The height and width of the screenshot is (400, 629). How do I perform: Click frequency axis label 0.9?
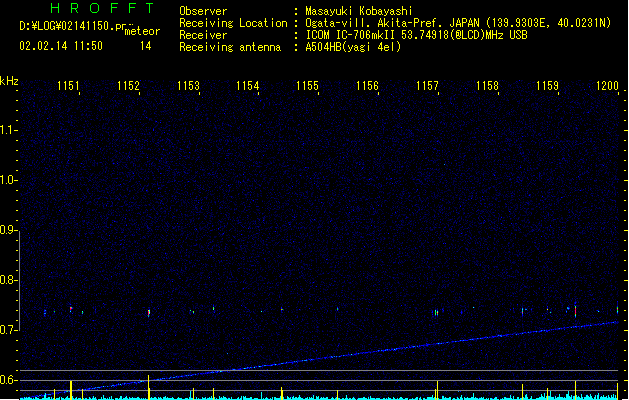point(8,230)
